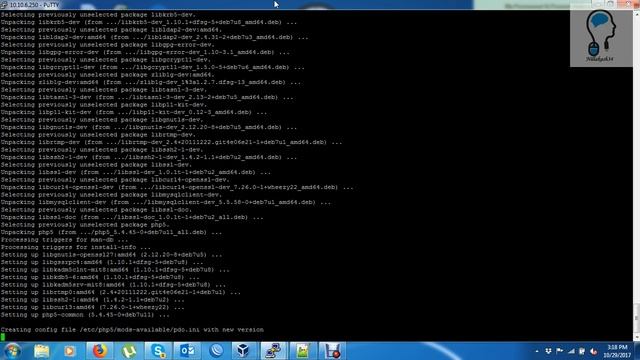Screen dimensions: 640x360
Task: Click the 'Unpacking libldap2-dev:amd64' line
Action: pos(154,37)
